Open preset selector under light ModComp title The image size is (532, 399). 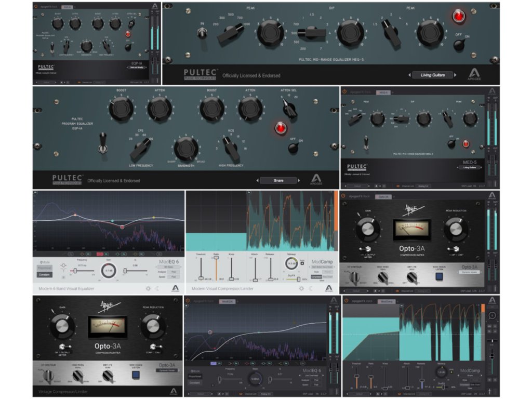[x=322, y=267]
